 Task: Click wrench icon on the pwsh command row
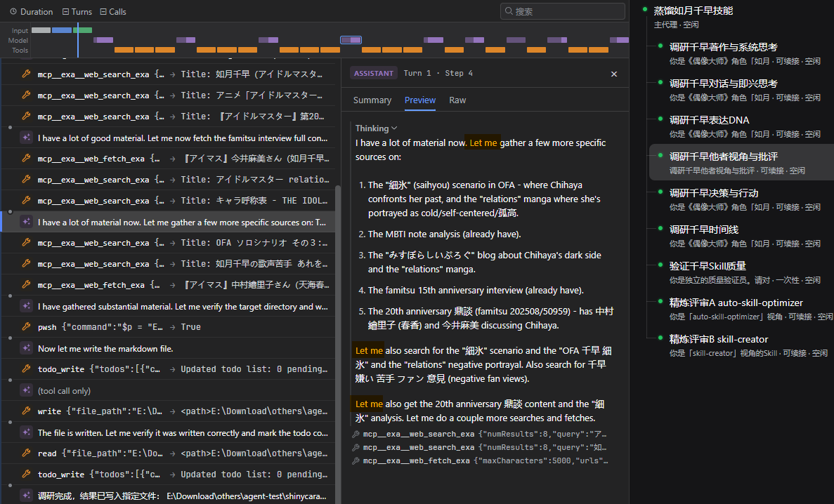coord(26,327)
